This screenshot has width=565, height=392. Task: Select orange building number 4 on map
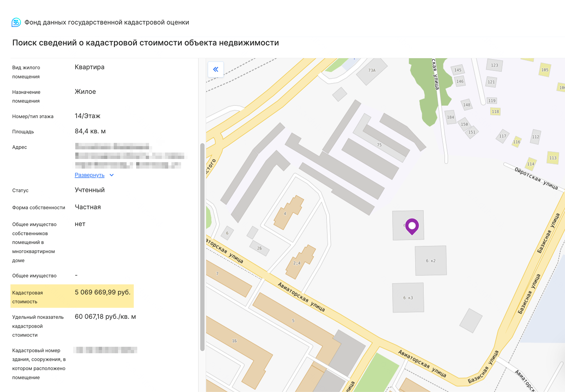coord(287,213)
